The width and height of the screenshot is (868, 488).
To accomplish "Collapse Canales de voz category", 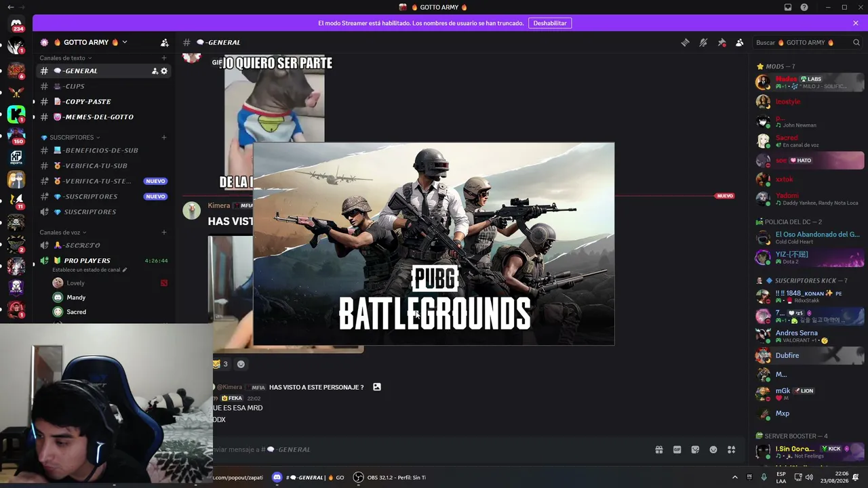I will pos(63,232).
